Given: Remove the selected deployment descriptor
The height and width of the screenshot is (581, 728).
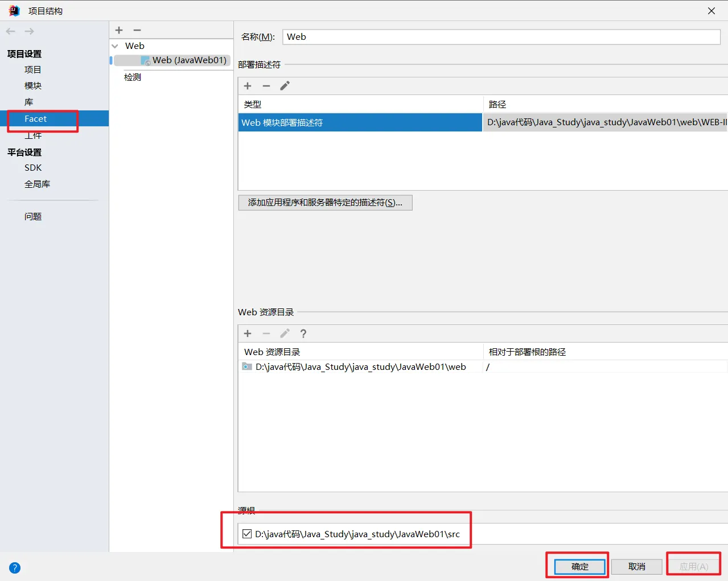Looking at the screenshot, I should [266, 86].
